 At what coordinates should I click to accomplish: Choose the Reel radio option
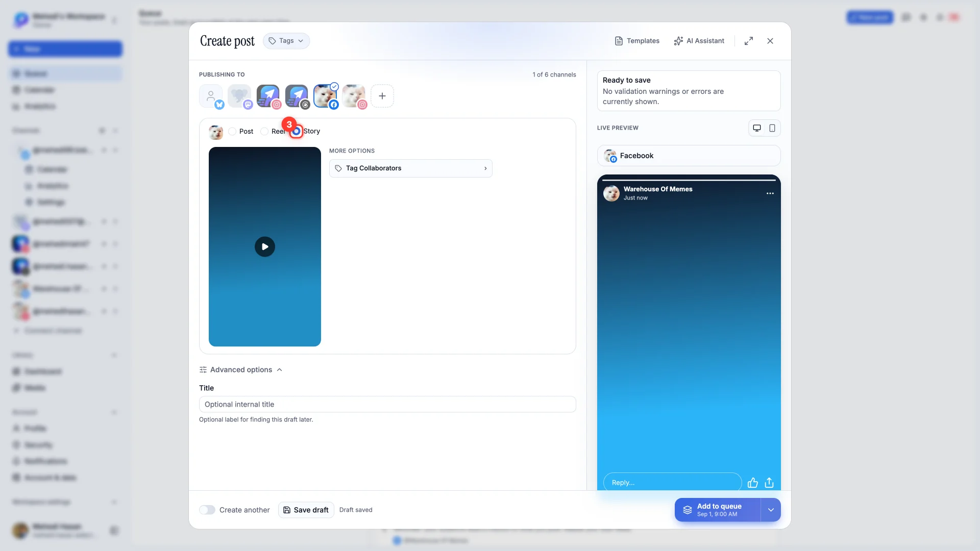[x=264, y=132]
